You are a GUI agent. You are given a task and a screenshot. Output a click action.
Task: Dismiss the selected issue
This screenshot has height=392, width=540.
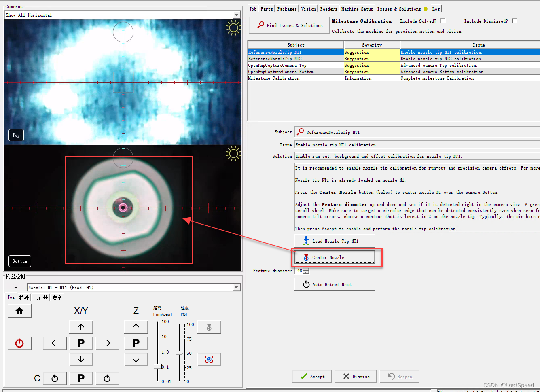point(356,376)
